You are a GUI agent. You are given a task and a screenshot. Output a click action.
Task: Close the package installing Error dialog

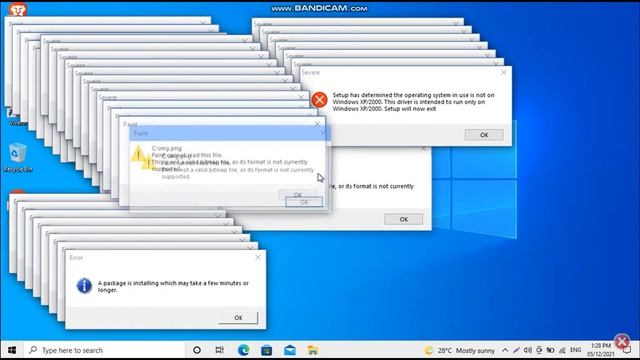tap(258, 257)
